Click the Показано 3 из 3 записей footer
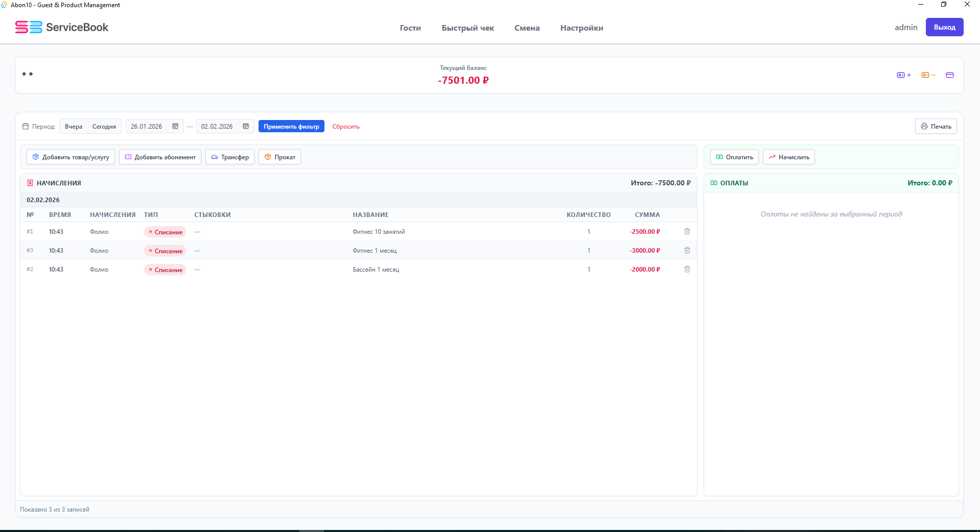 click(x=55, y=510)
